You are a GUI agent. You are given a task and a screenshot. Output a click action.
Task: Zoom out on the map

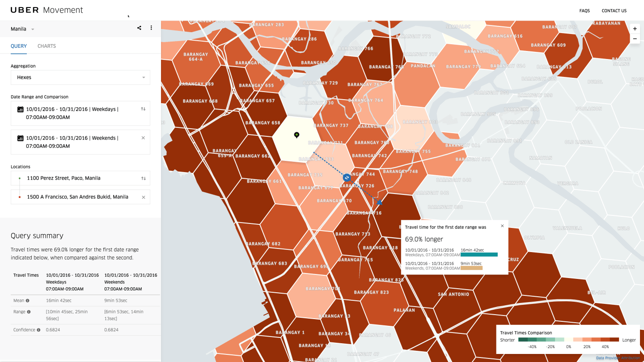(x=635, y=39)
